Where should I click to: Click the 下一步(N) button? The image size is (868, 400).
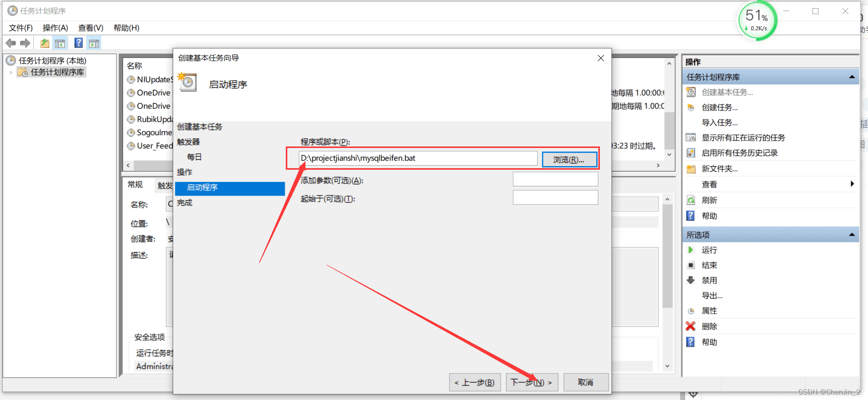point(531,382)
